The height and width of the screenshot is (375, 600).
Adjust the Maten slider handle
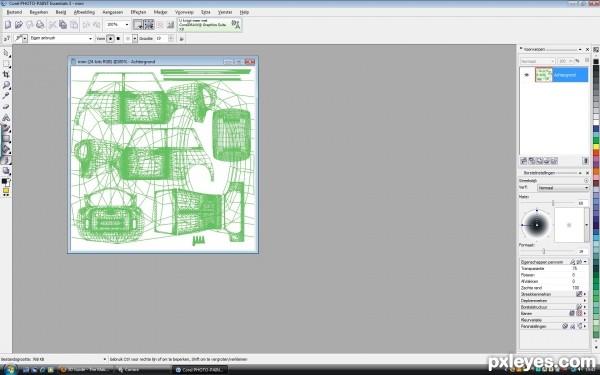tap(553, 203)
